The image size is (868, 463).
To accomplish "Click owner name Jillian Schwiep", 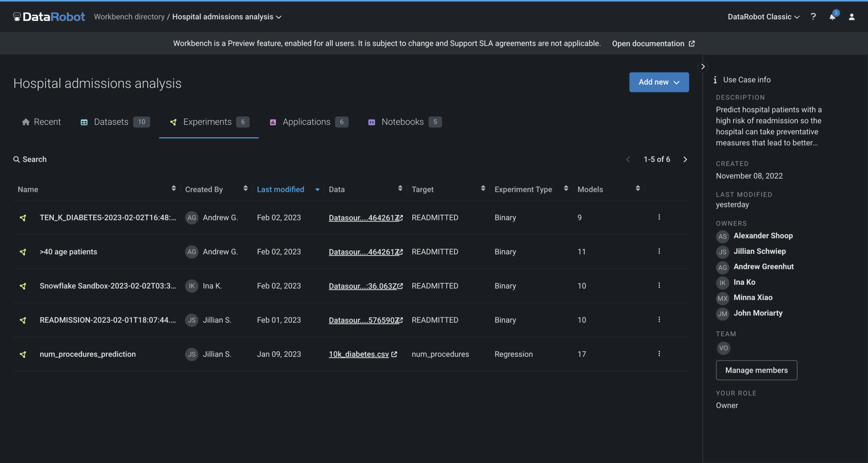I will 759,251.
